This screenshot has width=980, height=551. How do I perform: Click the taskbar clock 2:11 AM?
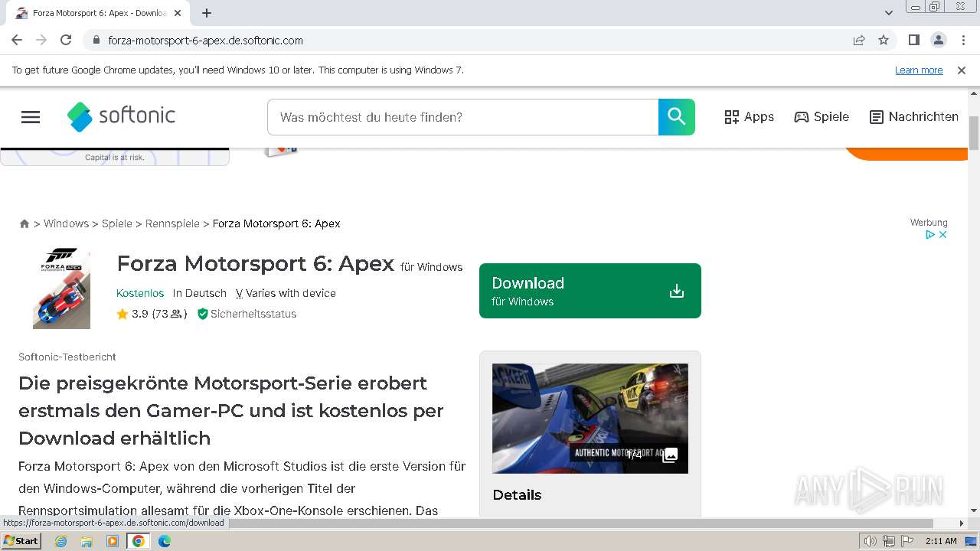tap(941, 541)
